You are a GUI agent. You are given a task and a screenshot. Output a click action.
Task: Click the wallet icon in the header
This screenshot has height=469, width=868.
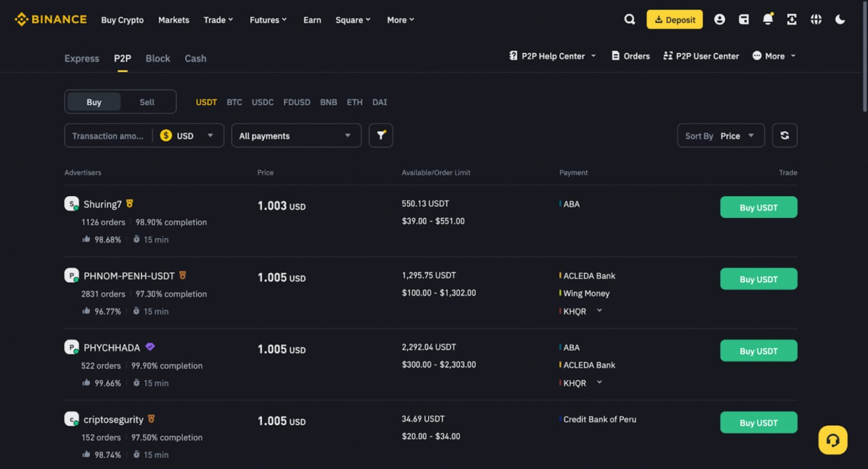coord(744,19)
